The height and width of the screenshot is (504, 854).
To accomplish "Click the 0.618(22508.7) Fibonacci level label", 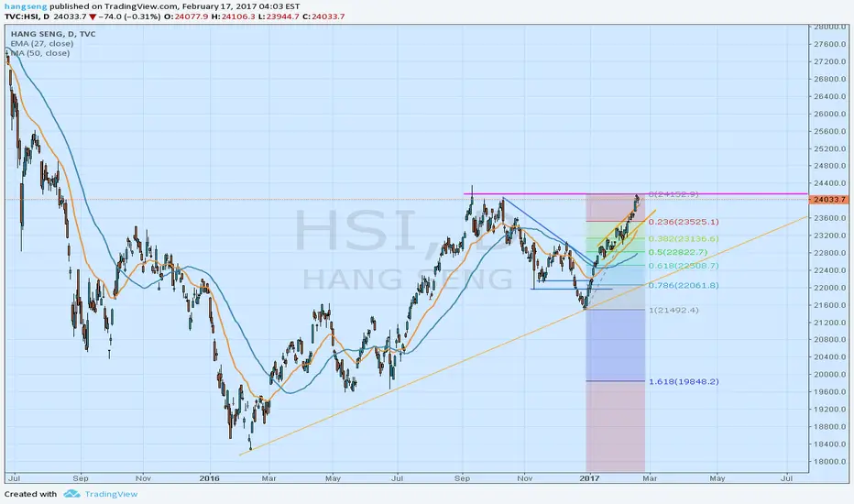I will [684, 266].
